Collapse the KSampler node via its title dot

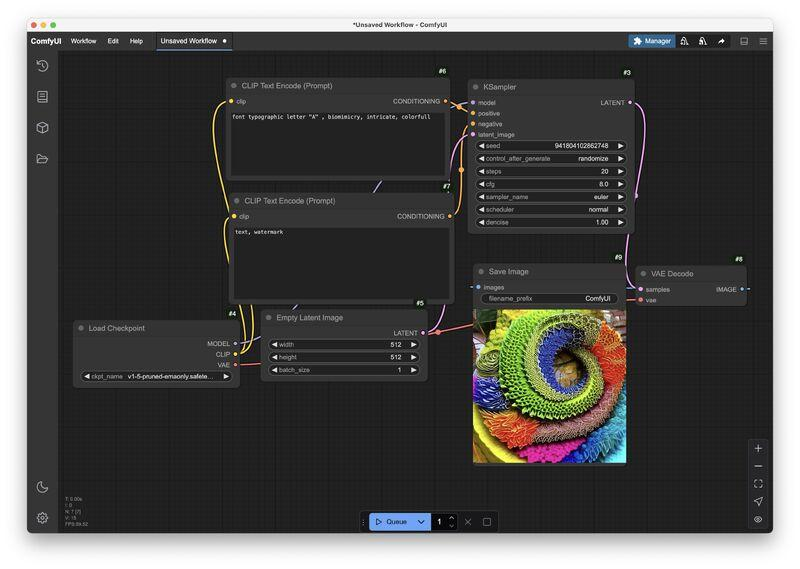[x=476, y=87]
